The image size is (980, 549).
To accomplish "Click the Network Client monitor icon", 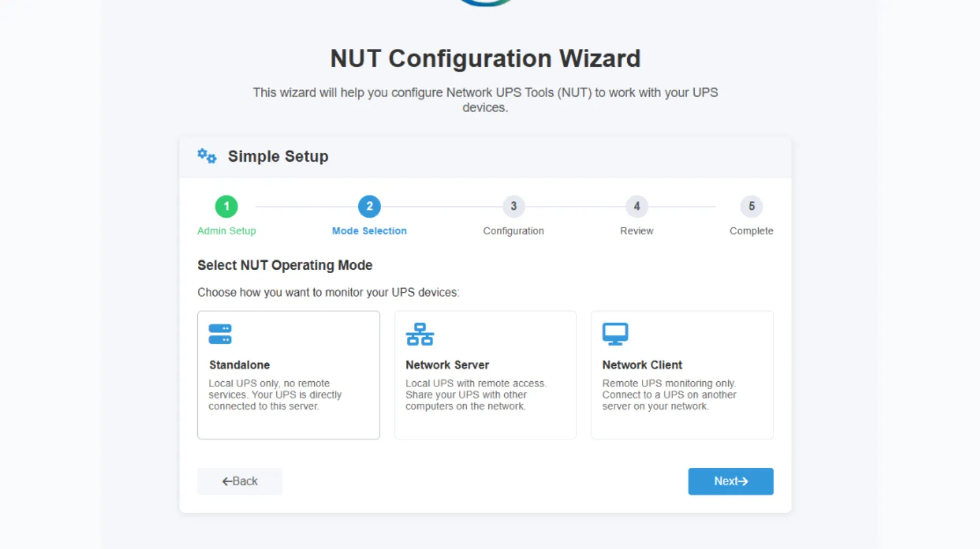I will pyautogui.click(x=615, y=334).
